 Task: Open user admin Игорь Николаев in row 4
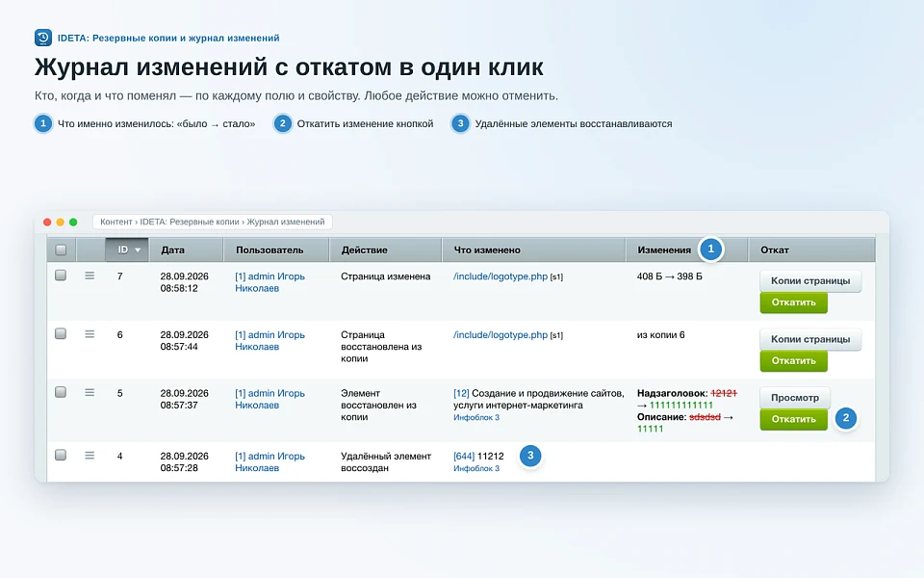click(x=269, y=461)
